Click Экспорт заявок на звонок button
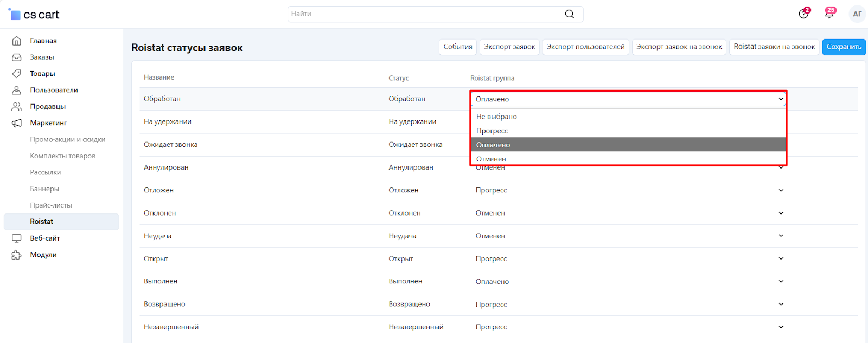 679,47
